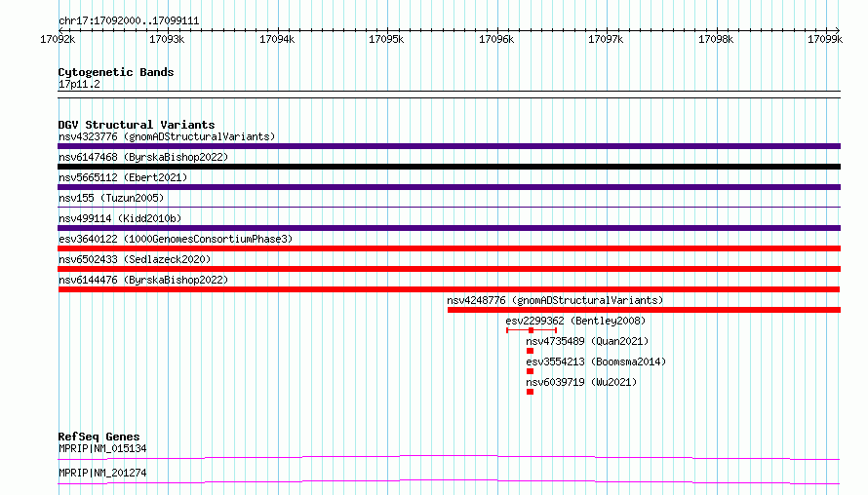Click the esv2299362 variant glyph with whiskers

[x=532, y=330]
